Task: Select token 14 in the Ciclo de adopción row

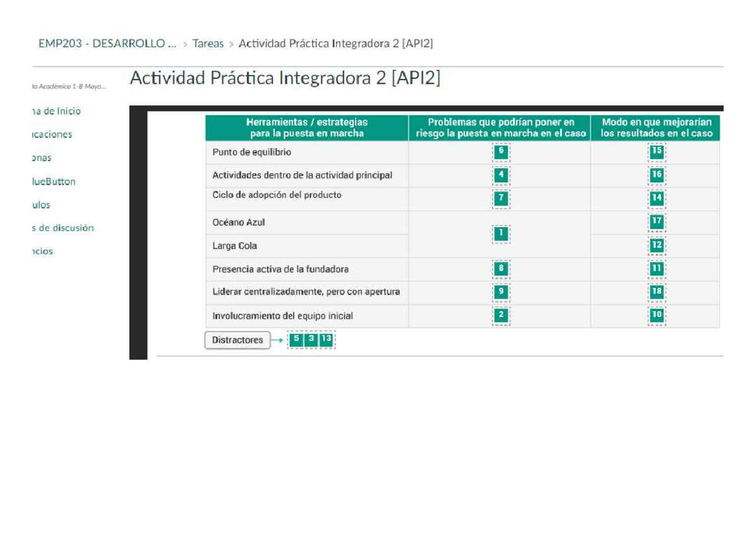Action: click(655, 197)
